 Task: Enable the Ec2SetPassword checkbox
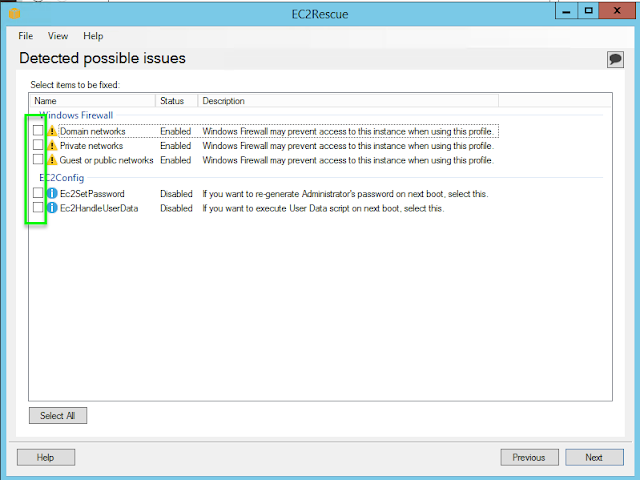38,193
